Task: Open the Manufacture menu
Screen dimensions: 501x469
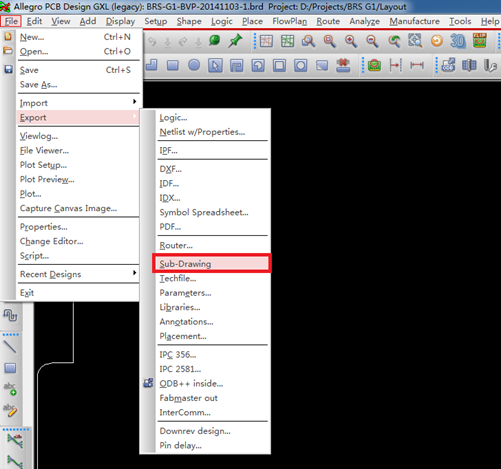Action: [x=415, y=21]
